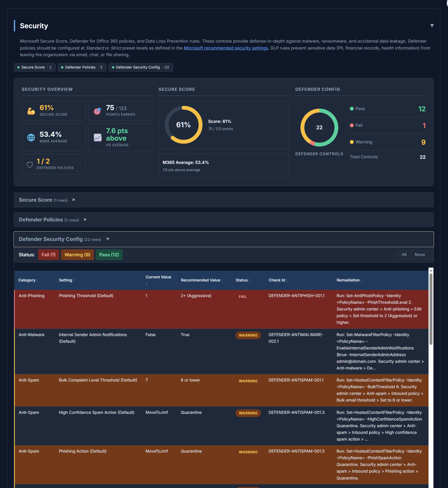Click the globe M365 Average icon
This screenshot has height=488, width=448.
click(x=31, y=137)
